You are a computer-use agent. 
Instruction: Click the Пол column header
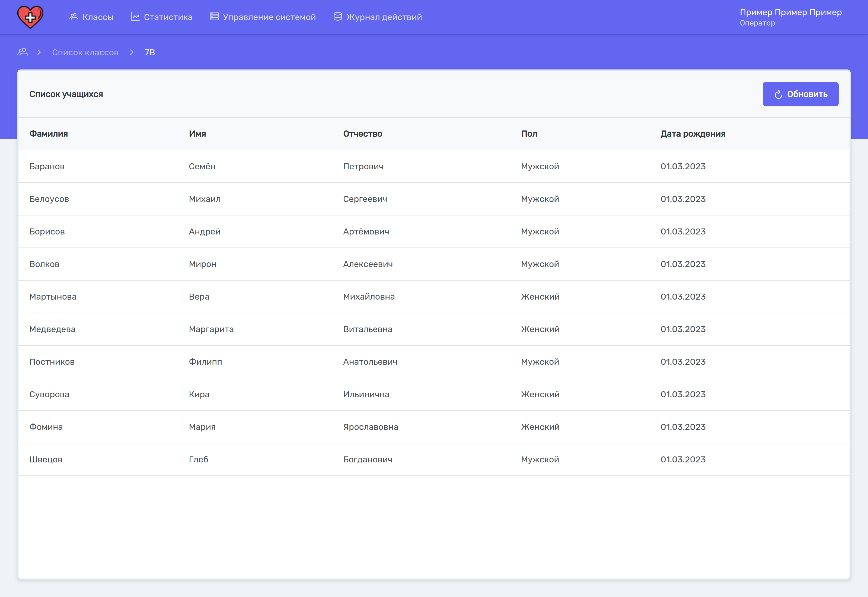coord(529,134)
